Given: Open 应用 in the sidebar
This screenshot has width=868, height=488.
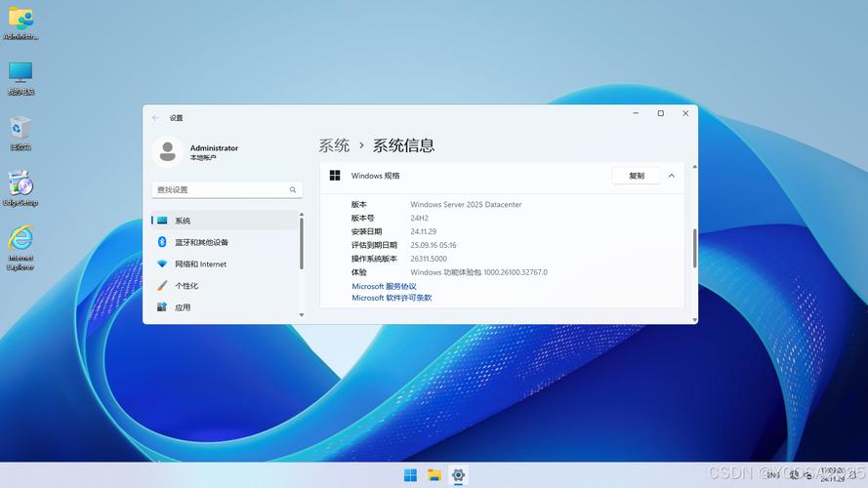Looking at the screenshot, I should coord(225,307).
